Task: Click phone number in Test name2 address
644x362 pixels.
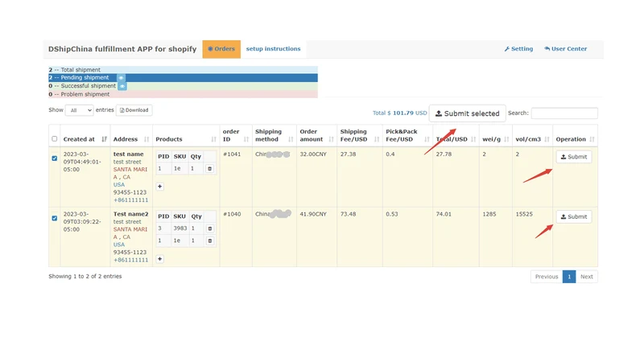Action: tap(130, 260)
